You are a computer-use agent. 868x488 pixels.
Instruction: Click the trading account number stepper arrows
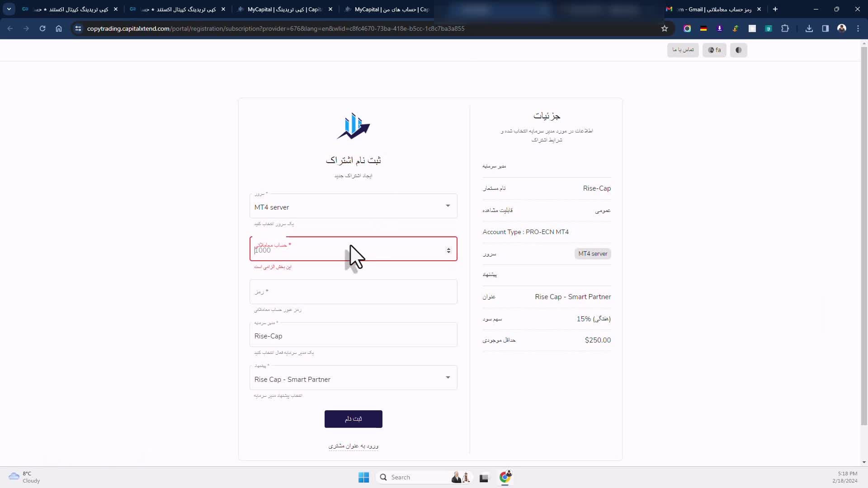[448, 250]
